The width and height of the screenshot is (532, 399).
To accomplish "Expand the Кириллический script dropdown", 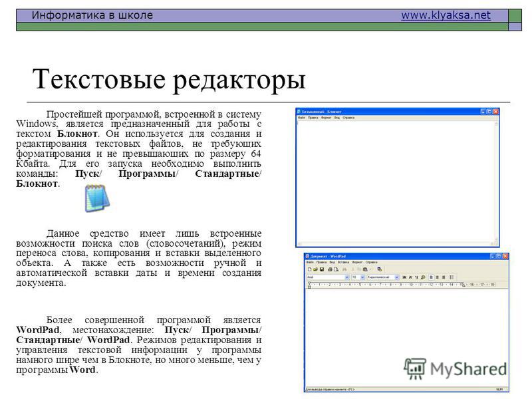I will 397,277.
